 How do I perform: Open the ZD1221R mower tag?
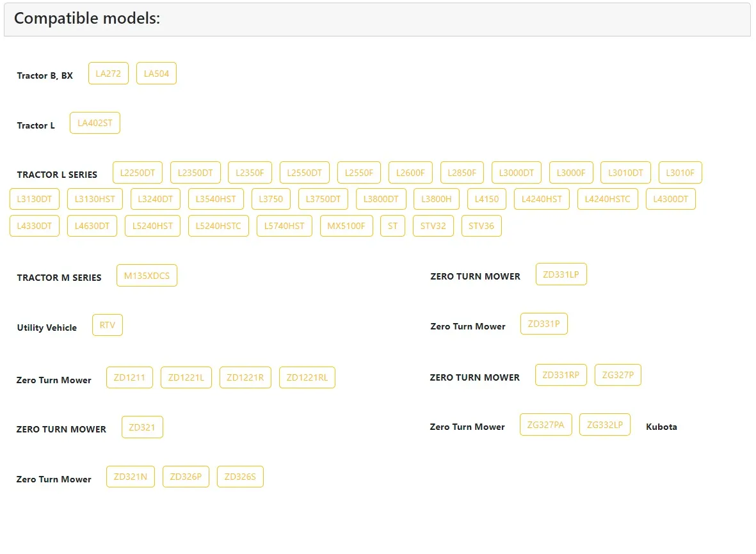coord(245,377)
